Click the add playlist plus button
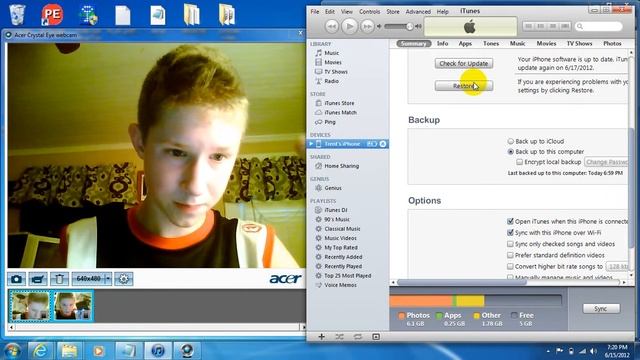 pos(321,337)
